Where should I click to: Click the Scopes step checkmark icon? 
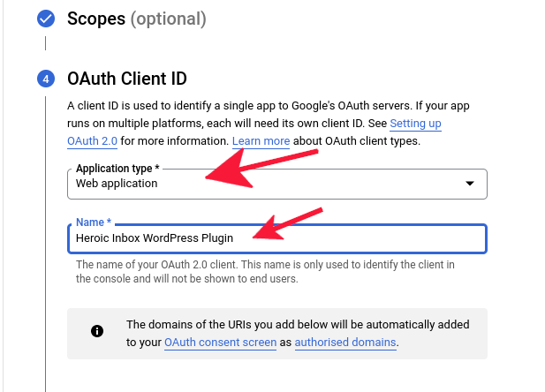pyautogui.click(x=46, y=19)
